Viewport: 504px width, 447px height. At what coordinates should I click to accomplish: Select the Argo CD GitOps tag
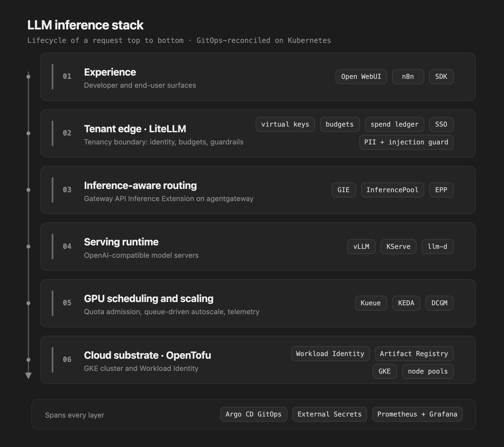point(254,414)
